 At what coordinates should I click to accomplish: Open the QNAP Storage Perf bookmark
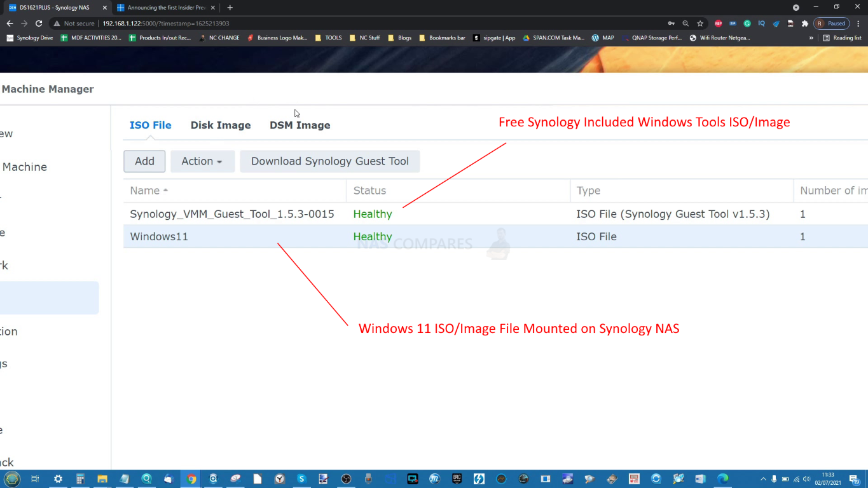point(652,38)
